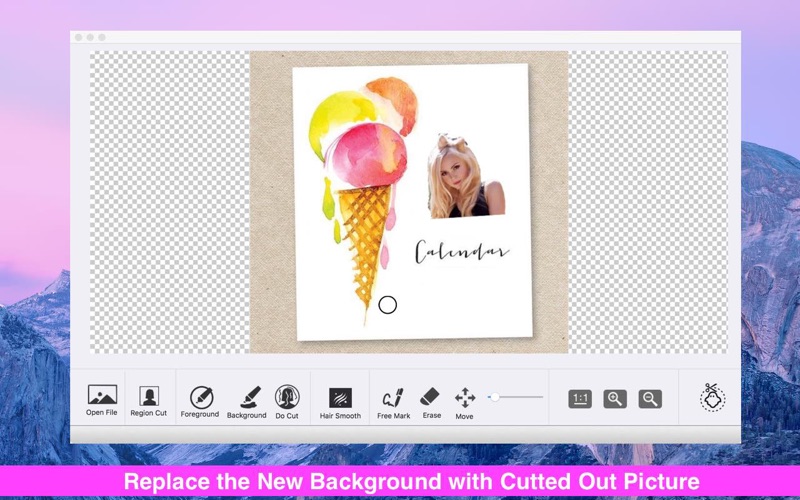Click the scissors cutout icon at right
The width and height of the screenshot is (800, 500).
point(712,397)
